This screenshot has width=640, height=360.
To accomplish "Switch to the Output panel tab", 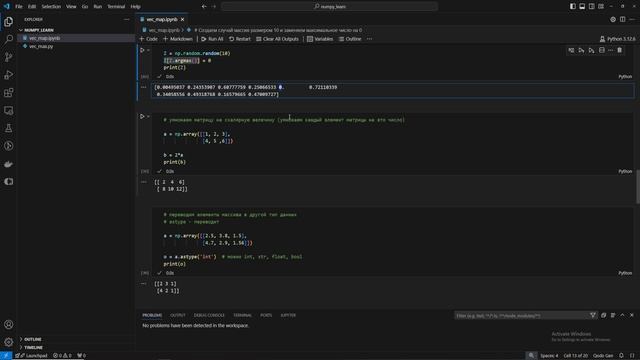I will pyautogui.click(x=178, y=315).
